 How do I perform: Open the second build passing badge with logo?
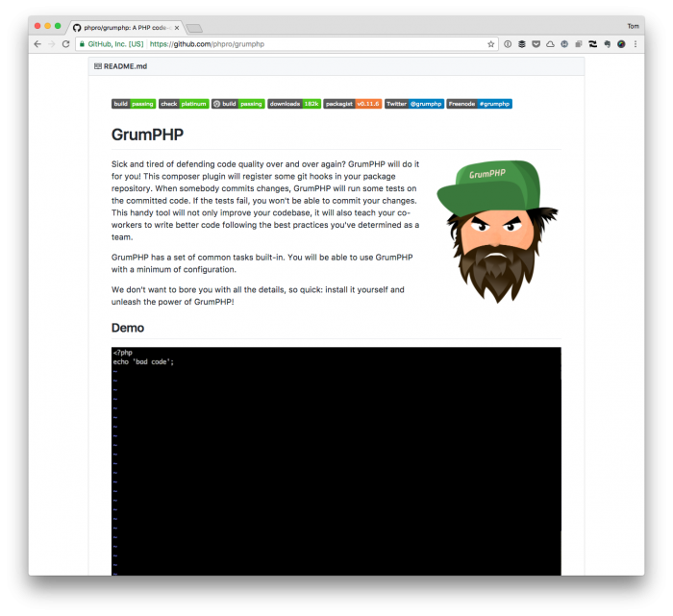[x=237, y=104]
